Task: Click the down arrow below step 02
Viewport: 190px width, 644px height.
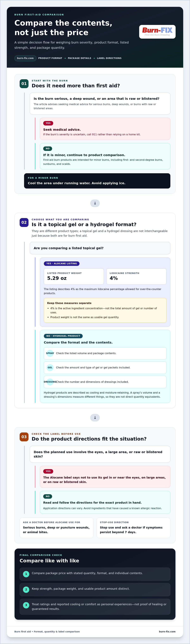Action: tap(95, 418)
